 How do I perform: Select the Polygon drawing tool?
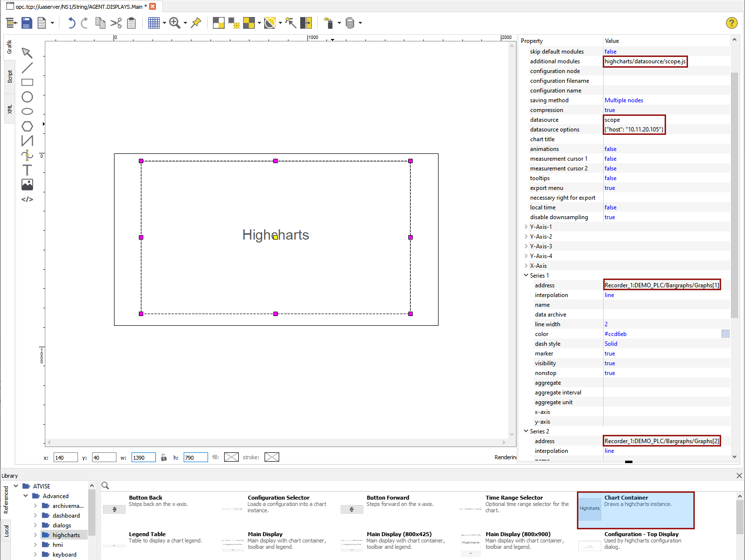tap(27, 126)
